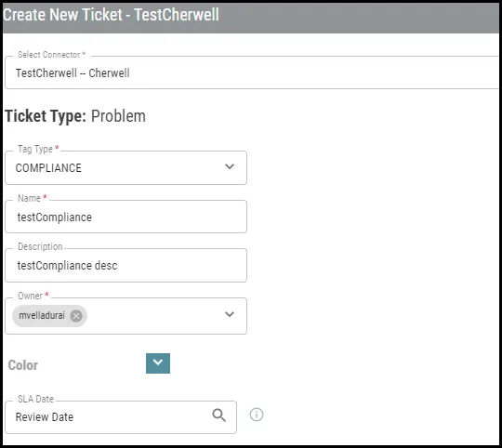
Task: Expand the Tag Type dropdown arrow
Action: (230, 166)
